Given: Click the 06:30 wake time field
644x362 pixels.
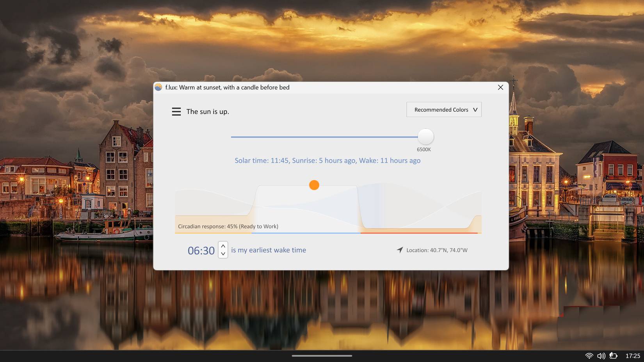Looking at the screenshot, I should point(201,250).
